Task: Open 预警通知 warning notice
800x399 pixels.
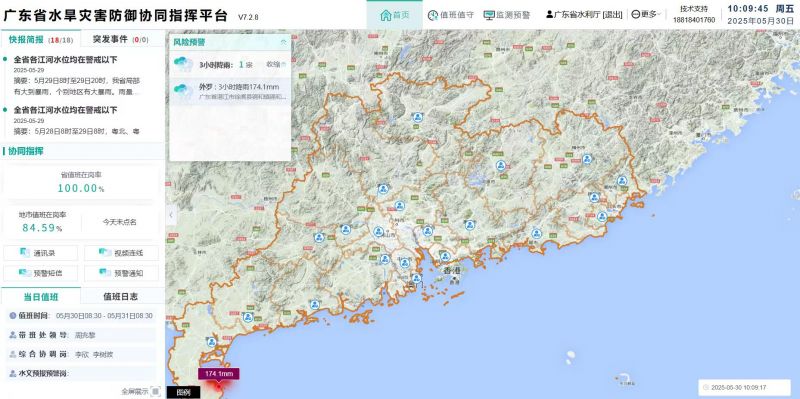Action: (x=121, y=273)
